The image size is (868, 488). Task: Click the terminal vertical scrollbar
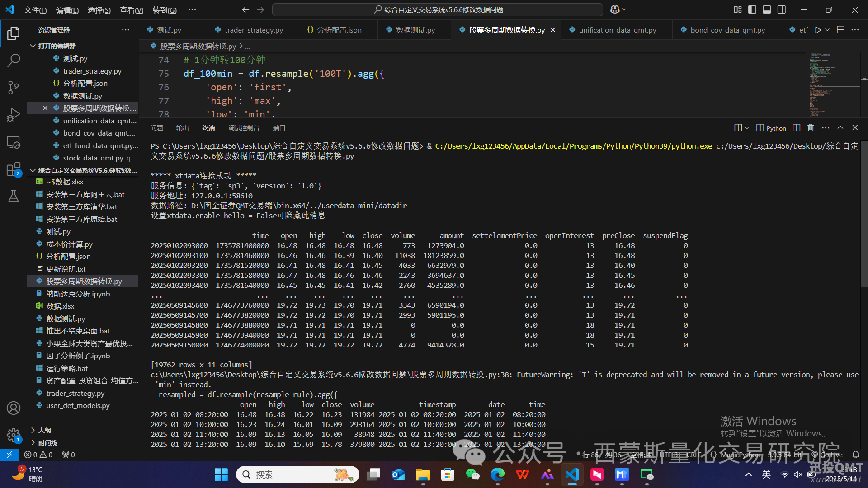point(864,213)
